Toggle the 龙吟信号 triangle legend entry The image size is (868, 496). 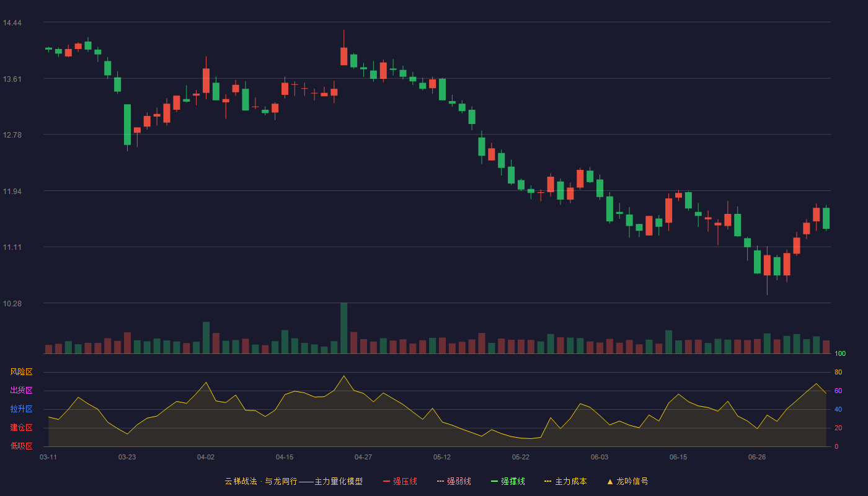[x=627, y=481]
